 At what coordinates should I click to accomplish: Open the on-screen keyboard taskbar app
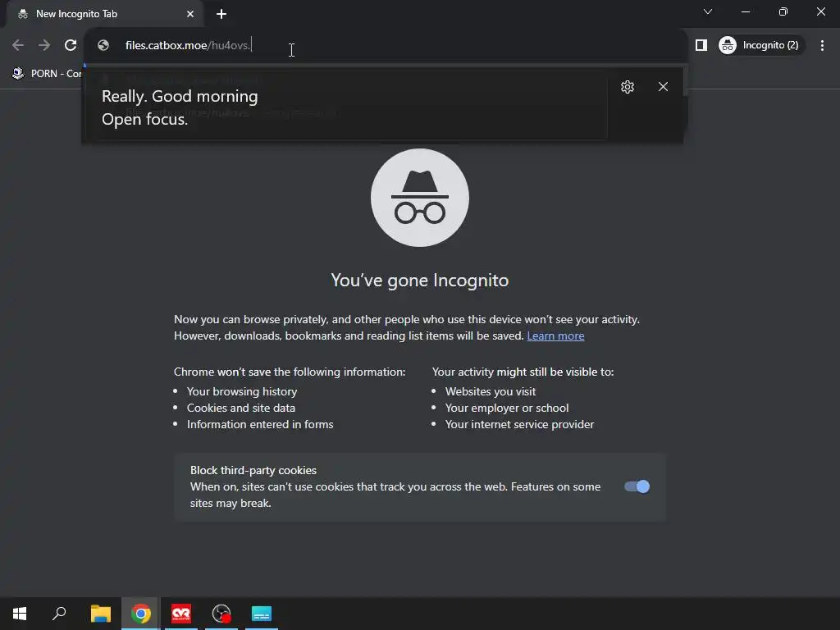262,614
